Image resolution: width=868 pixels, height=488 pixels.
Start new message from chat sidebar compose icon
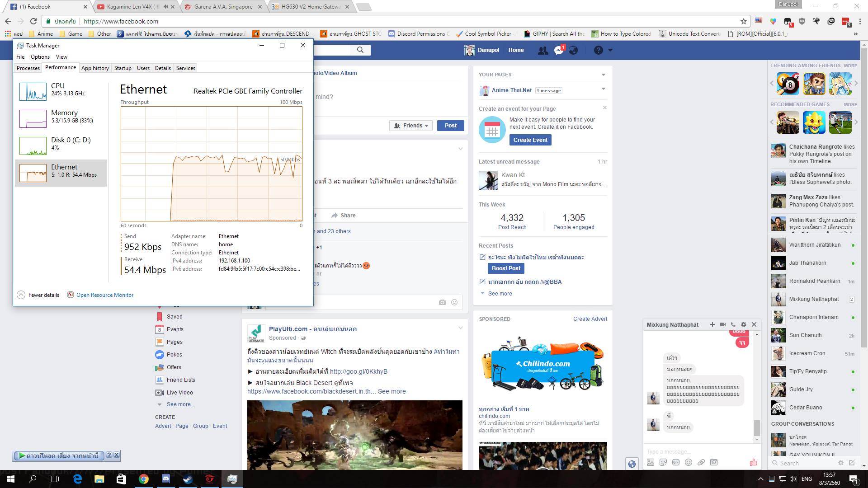coord(852,463)
